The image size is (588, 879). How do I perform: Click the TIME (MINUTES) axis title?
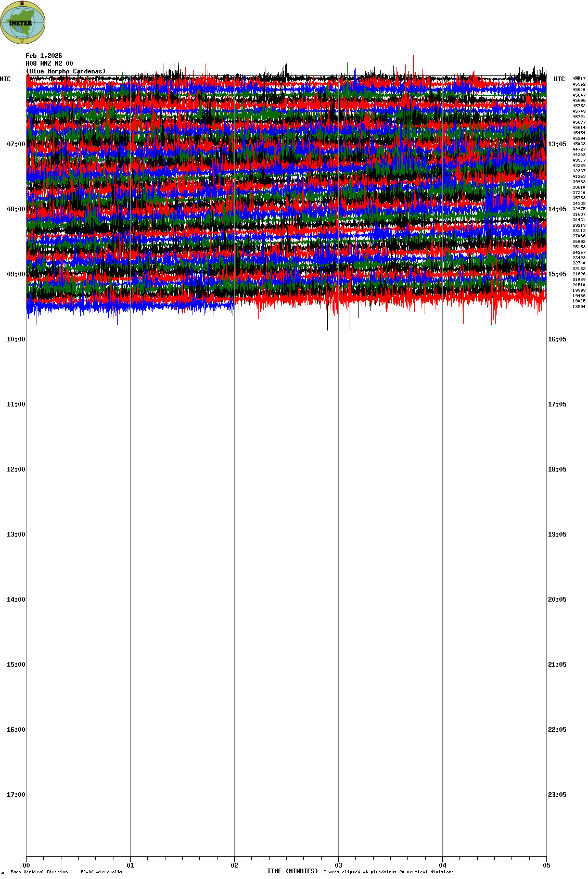point(292,871)
